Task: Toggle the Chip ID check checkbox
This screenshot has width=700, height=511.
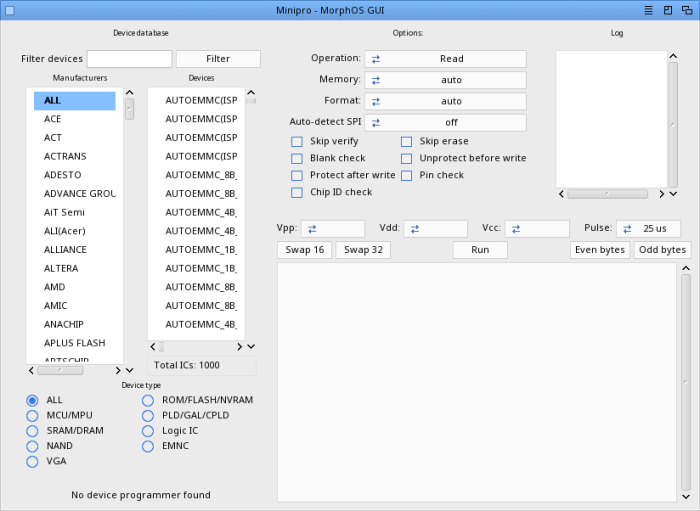Action: click(x=297, y=192)
